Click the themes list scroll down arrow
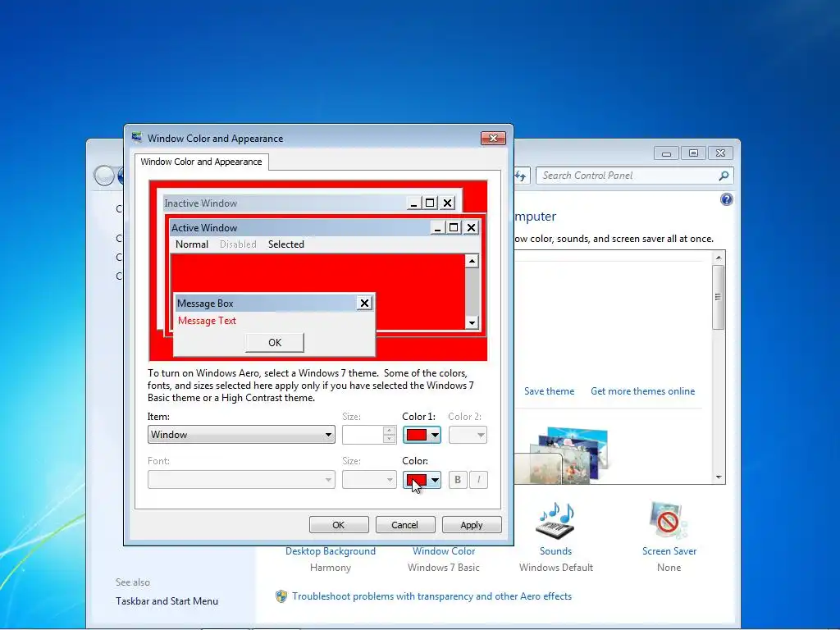The width and height of the screenshot is (840, 630). tap(719, 477)
